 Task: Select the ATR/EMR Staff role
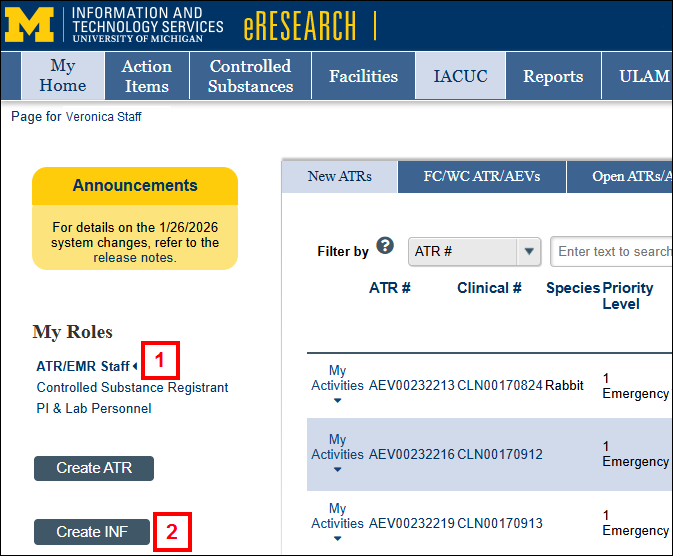pyautogui.click(x=83, y=366)
